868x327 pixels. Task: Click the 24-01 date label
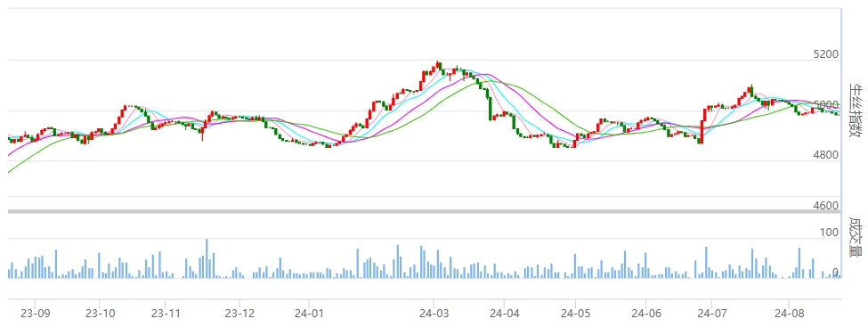[309, 314]
